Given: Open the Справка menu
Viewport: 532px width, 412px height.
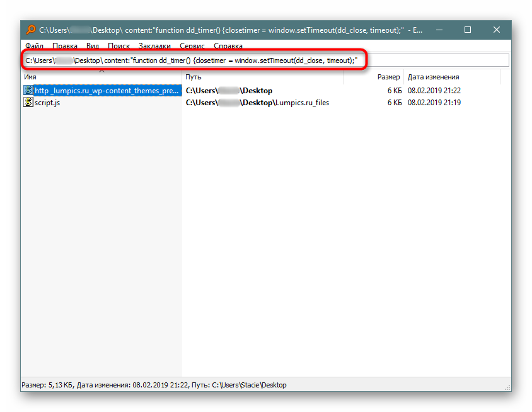Looking at the screenshot, I should click(228, 45).
